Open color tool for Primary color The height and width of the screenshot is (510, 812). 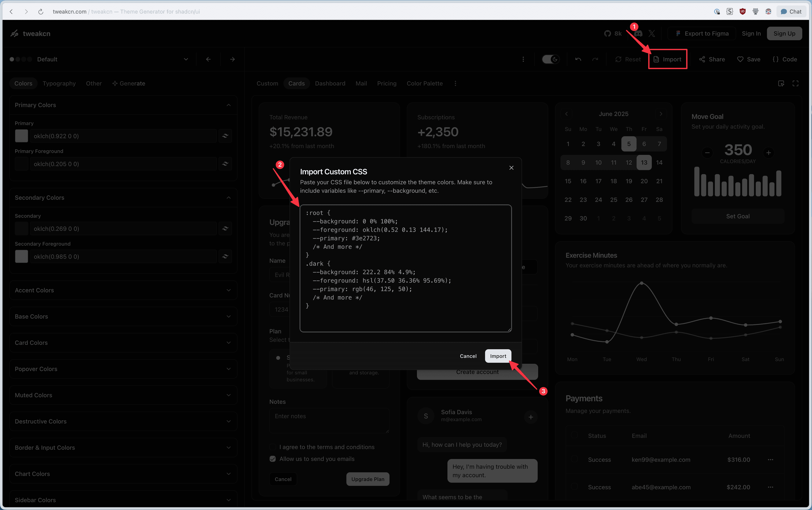pyautogui.click(x=225, y=136)
